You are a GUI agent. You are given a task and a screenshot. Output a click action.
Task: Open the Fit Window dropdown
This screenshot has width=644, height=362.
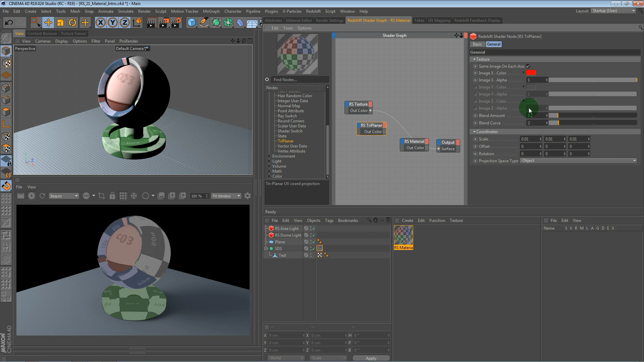click(x=226, y=196)
